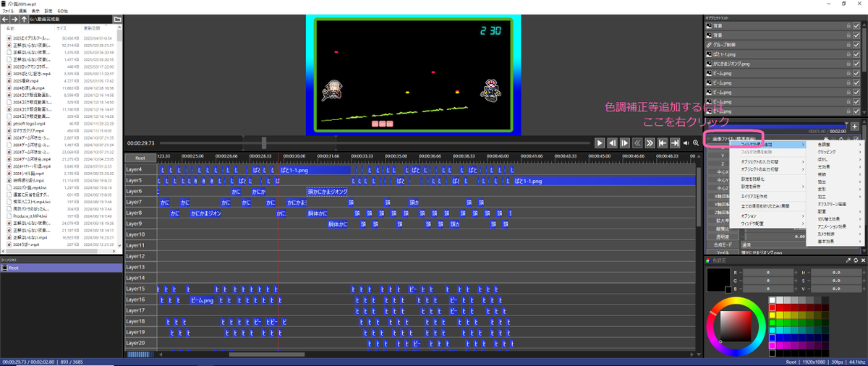Step forward one frame
The width and height of the screenshot is (868, 366).
[624, 143]
